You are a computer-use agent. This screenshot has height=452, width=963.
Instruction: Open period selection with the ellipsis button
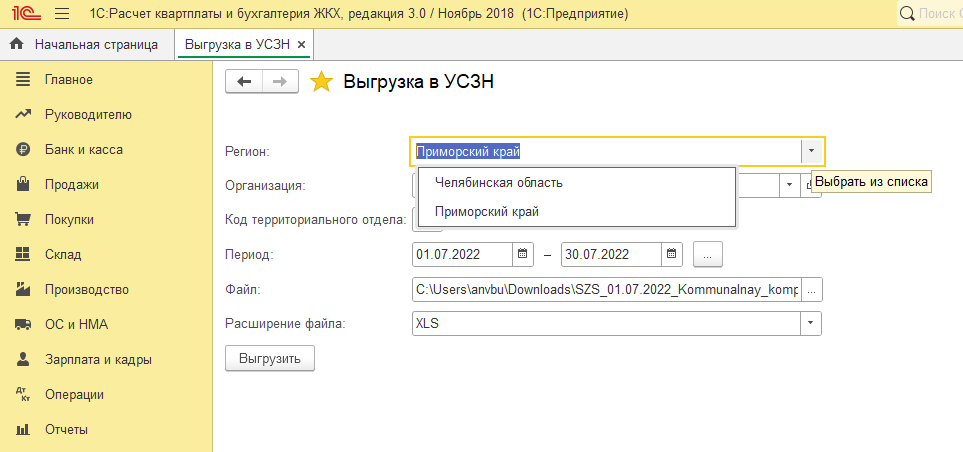click(708, 254)
